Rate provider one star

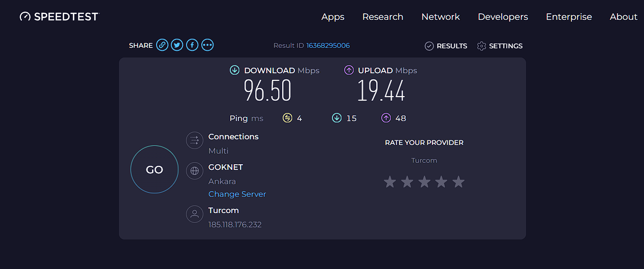pos(390,182)
